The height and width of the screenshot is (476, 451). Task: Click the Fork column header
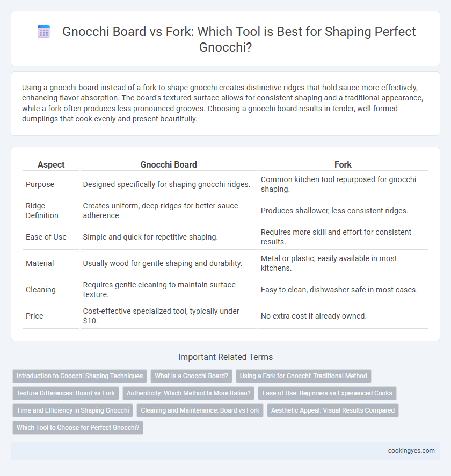click(343, 164)
